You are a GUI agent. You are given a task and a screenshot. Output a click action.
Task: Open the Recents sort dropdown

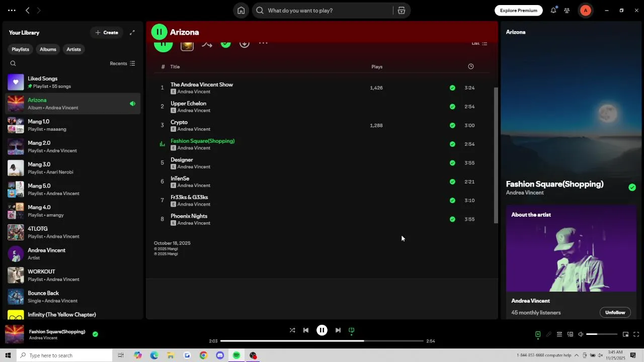click(122, 63)
